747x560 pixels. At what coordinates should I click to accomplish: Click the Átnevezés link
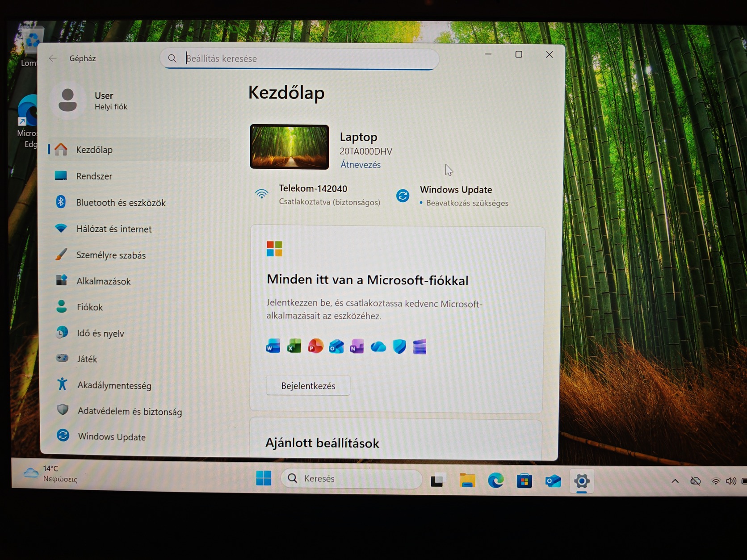click(361, 165)
